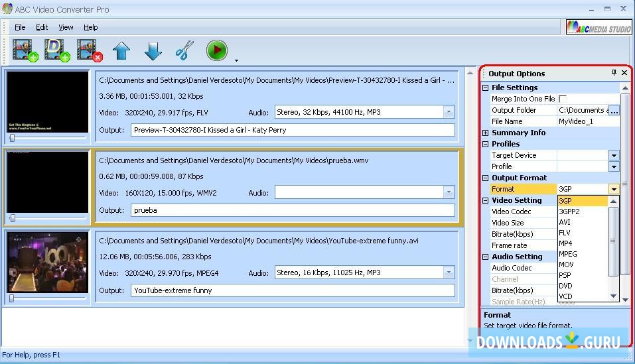The image size is (635, 364).
Task: Collapse the Video Setting section
Action: (x=485, y=201)
